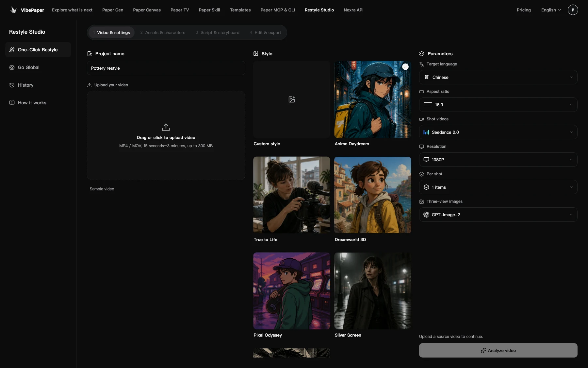588x368 pixels.
Task: Open How it works in the sidebar
Action: pyautogui.click(x=38, y=103)
